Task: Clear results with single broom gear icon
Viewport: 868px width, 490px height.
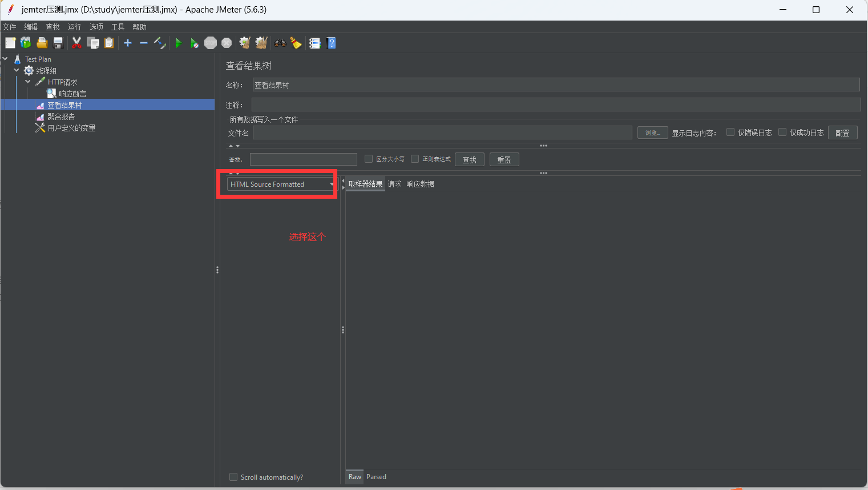Action: click(245, 43)
